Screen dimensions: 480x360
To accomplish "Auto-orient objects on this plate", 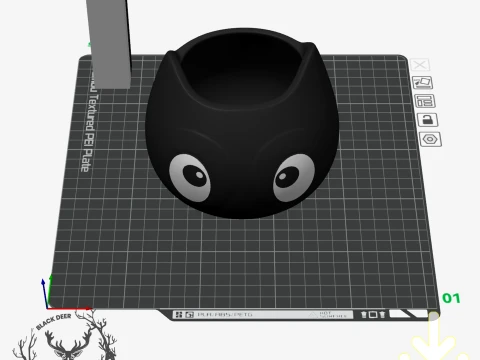I will [422, 83].
